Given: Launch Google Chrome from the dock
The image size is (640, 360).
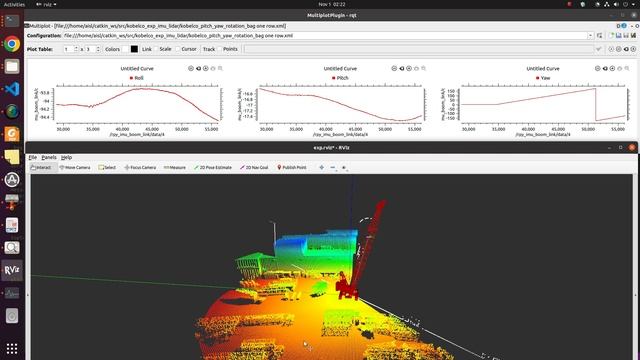Looking at the screenshot, I should click(x=12, y=44).
